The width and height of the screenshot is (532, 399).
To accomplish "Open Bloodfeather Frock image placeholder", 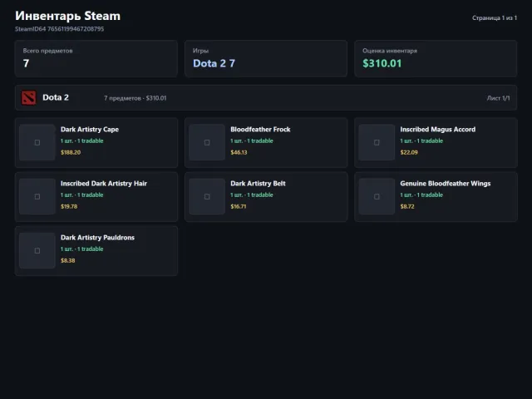I will pyautogui.click(x=207, y=142).
